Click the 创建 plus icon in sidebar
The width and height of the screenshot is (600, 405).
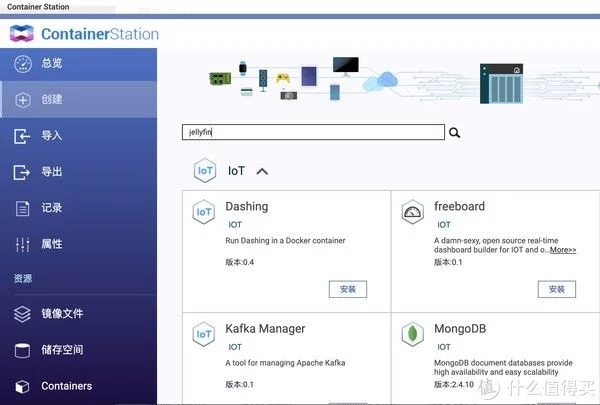[x=23, y=100]
